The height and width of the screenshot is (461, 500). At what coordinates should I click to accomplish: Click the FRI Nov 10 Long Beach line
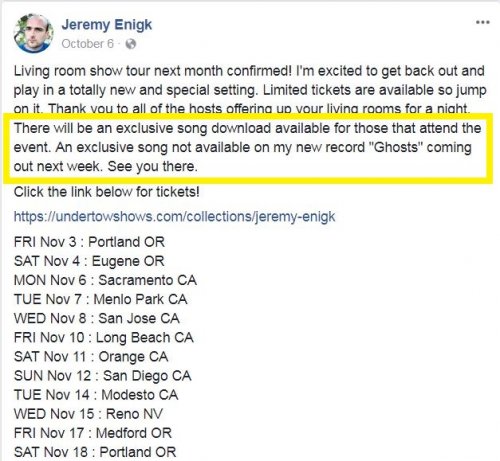pos(104,338)
